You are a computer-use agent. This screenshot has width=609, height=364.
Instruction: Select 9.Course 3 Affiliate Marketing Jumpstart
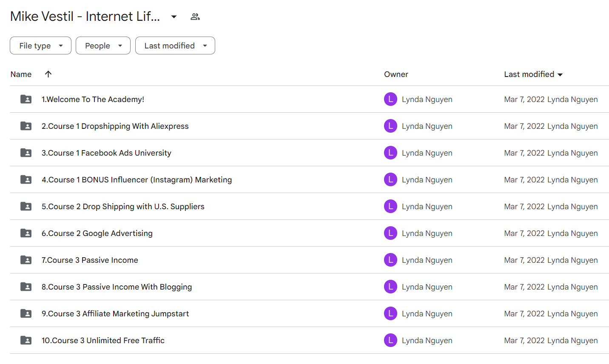(115, 313)
